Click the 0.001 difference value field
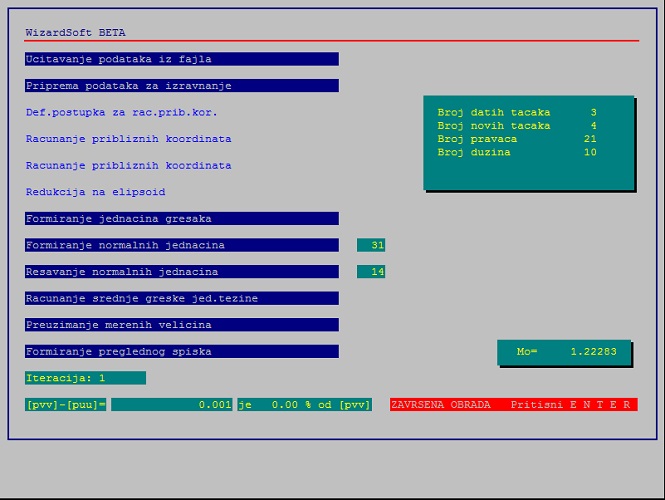 pos(172,405)
